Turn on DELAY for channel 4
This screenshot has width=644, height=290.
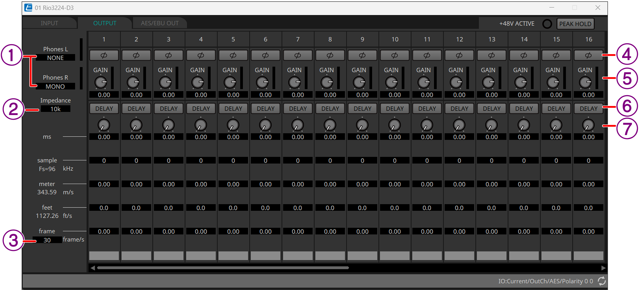point(201,108)
